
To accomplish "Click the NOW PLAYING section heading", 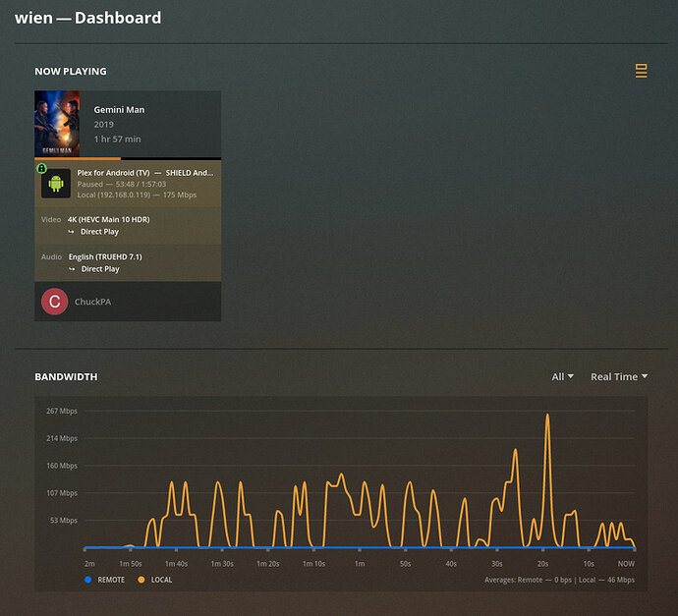I will [71, 72].
